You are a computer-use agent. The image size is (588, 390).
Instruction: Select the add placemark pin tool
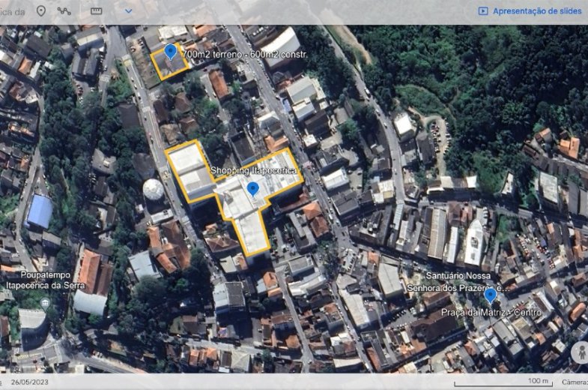coord(40,10)
